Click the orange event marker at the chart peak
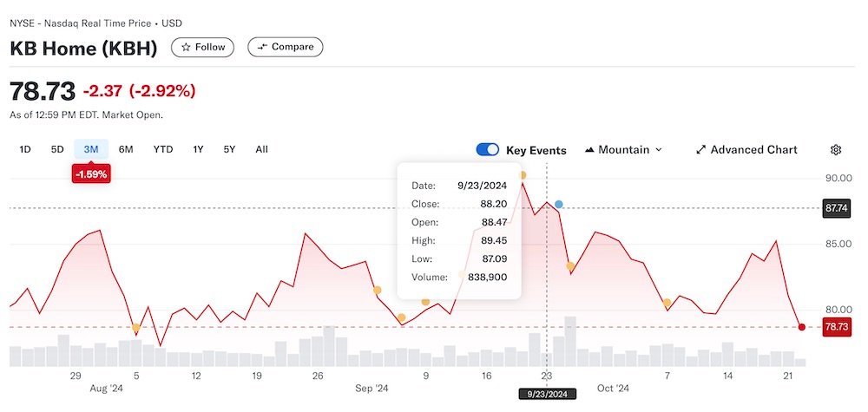868x412 pixels. 523,176
